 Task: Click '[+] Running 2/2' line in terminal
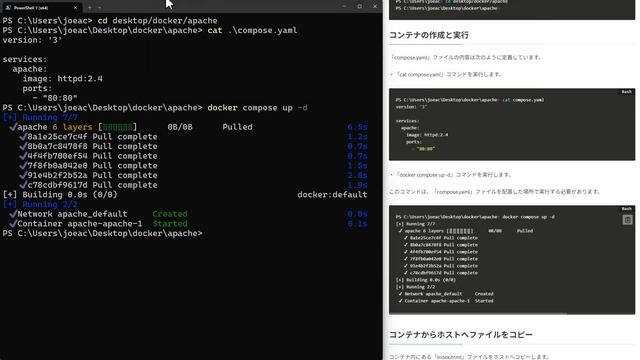click(x=40, y=204)
